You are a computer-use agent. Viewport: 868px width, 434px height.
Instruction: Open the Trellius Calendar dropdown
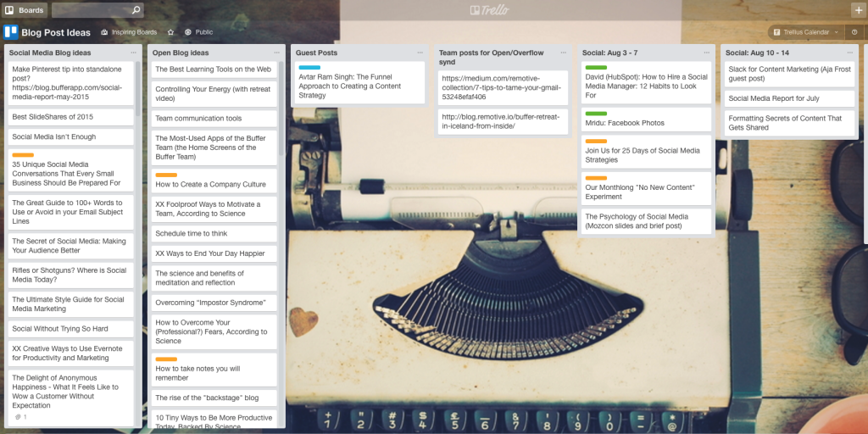tap(806, 32)
